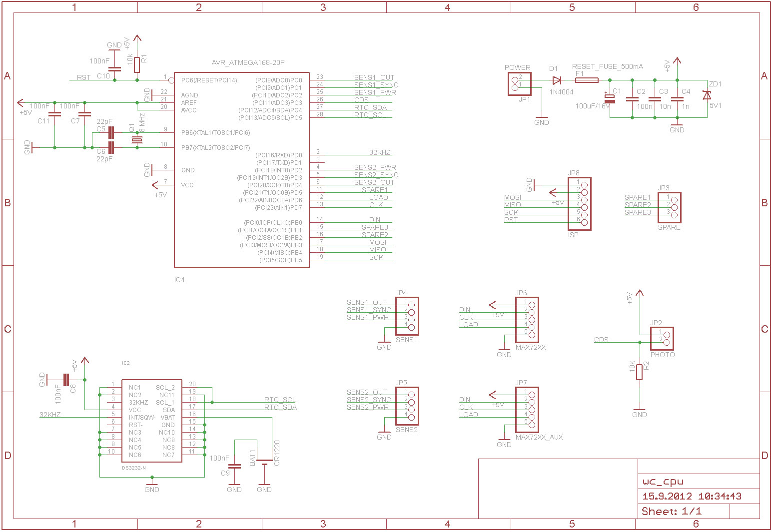Select the JP8 ISP header
The height and width of the screenshot is (532, 772).
[580, 204]
